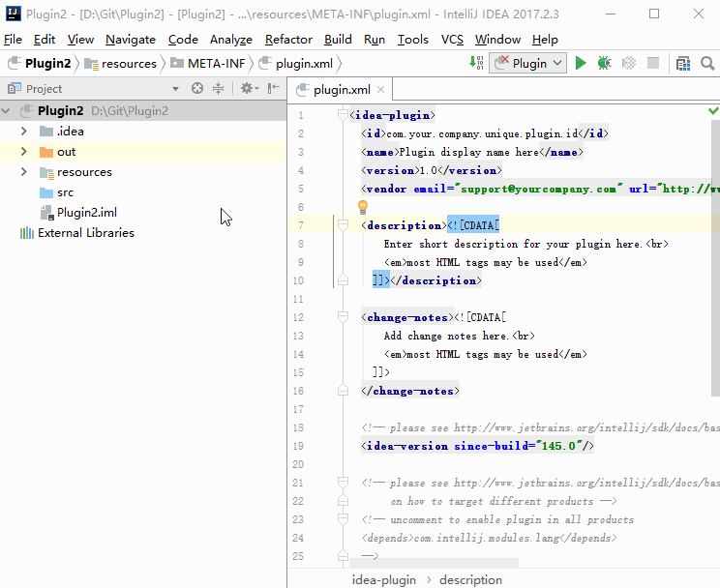
Task: Hide the Project tool window
Action: tap(274, 88)
